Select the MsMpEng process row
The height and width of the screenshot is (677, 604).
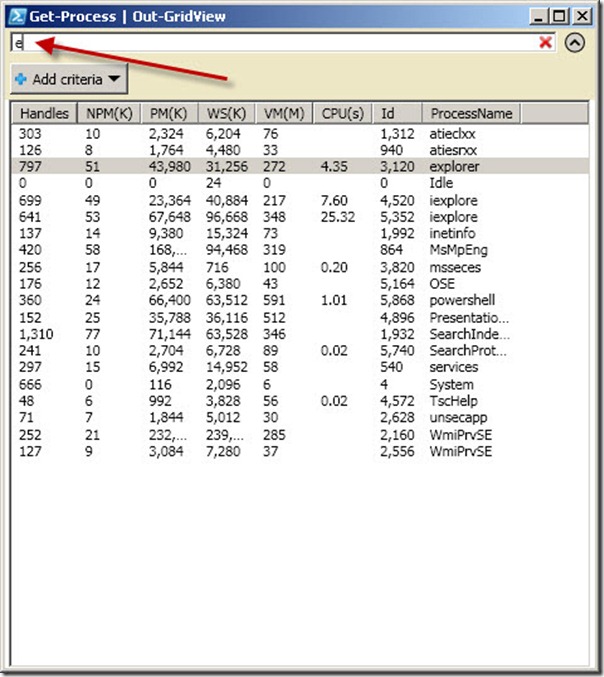(300, 250)
